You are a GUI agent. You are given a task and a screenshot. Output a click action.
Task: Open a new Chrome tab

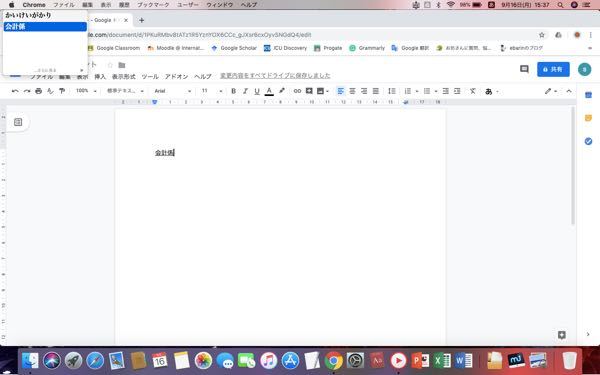[x=141, y=20]
